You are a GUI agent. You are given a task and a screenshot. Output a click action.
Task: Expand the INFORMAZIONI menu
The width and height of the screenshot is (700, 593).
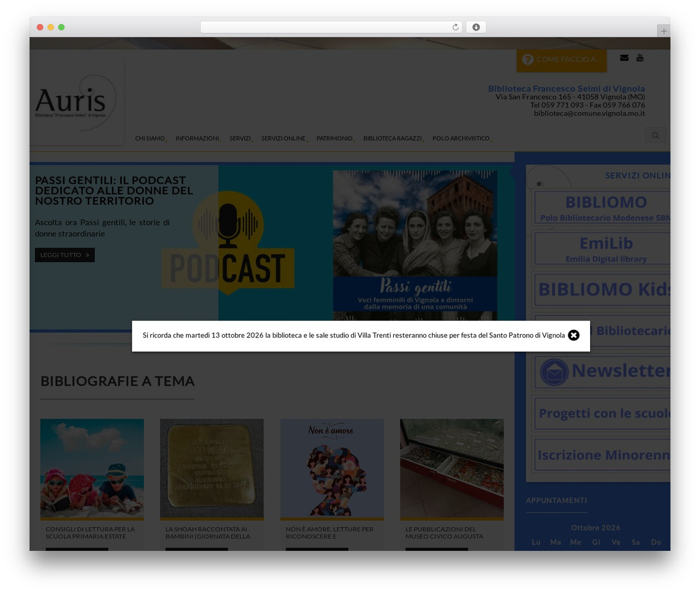click(198, 138)
